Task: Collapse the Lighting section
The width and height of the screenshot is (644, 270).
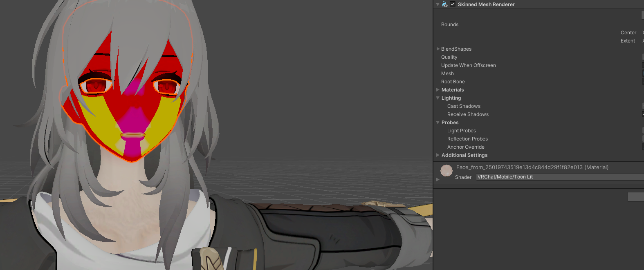Action: 438,98
